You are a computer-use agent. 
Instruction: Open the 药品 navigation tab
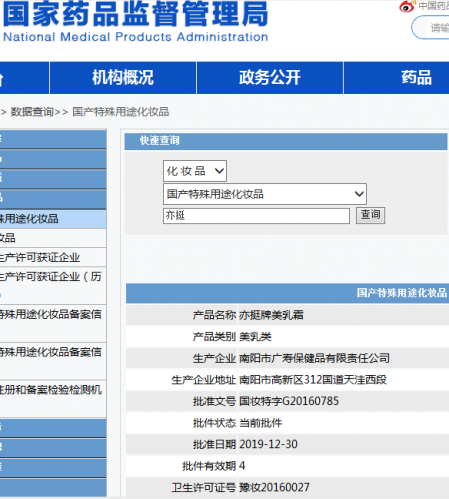(397, 78)
